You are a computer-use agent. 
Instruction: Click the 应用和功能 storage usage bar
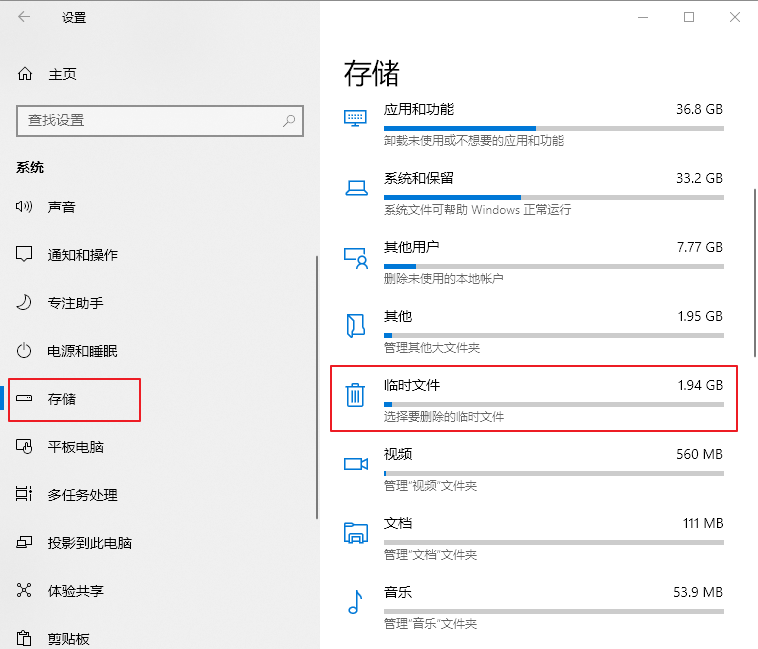click(x=554, y=129)
